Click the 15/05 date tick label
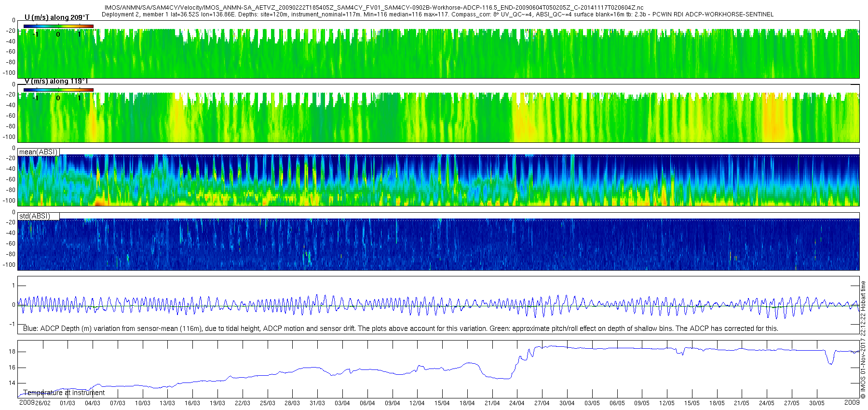This screenshot has width=868, height=410. tap(692, 403)
